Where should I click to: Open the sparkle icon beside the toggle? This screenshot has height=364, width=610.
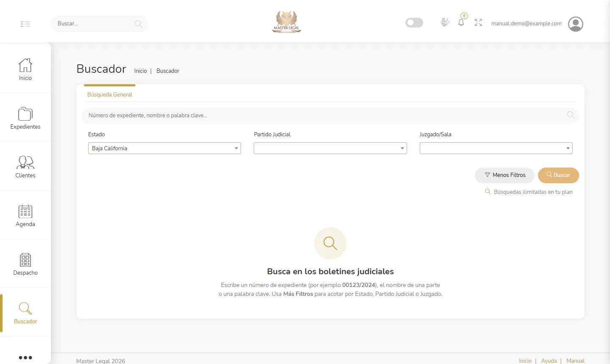445,22
